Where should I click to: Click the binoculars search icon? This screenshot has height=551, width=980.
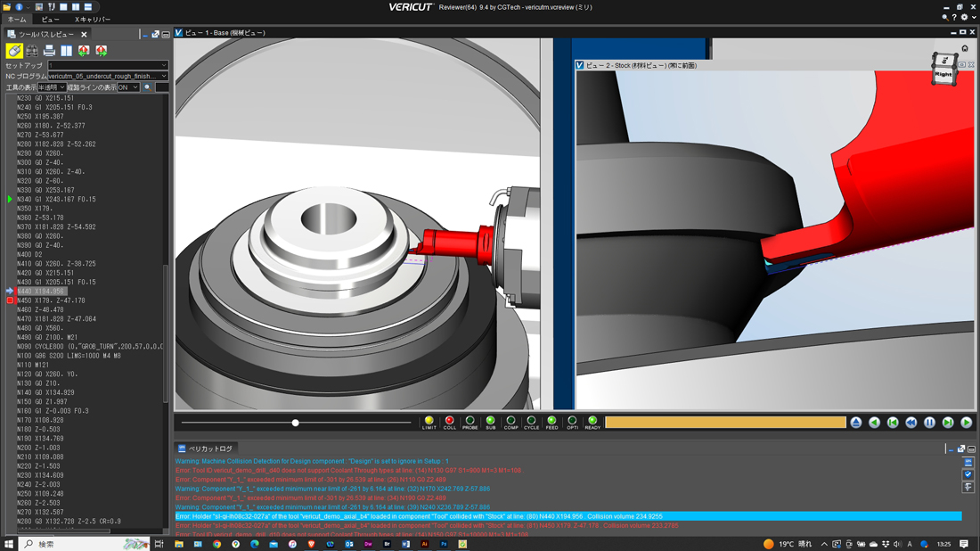pyautogui.click(x=32, y=51)
